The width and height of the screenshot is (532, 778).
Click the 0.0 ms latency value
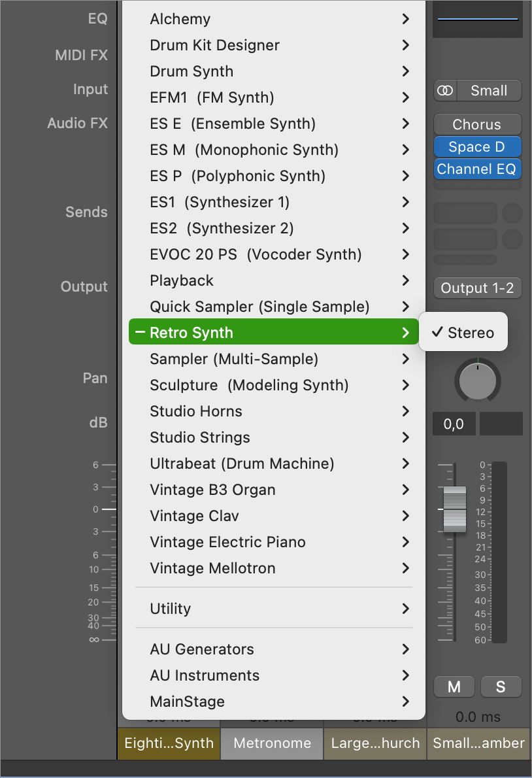[x=478, y=717]
